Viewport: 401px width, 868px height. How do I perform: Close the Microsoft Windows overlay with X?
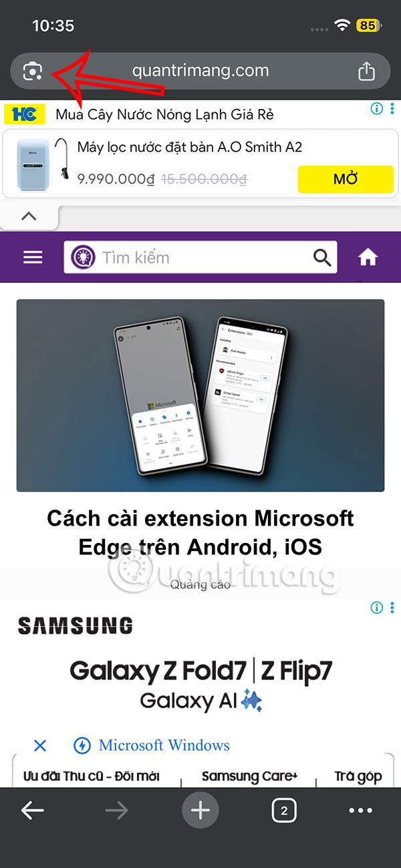coord(40,746)
